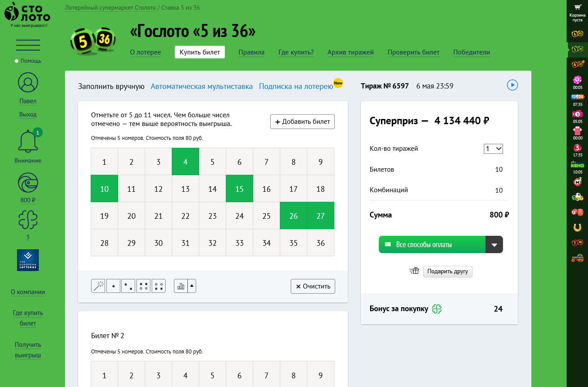The height and width of the screenshot is (387, 588).
Task: Click the bar chart statistics icon
Action: pos(181,286)
